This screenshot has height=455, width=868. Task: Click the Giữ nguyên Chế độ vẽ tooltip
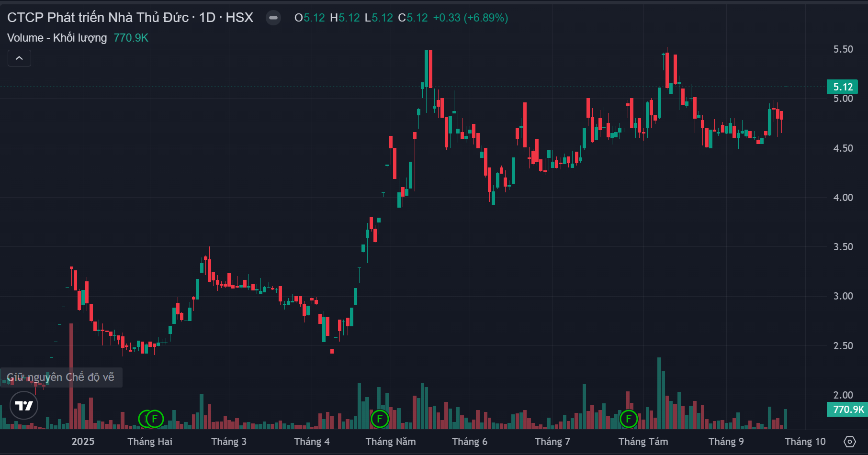point(61,377)
